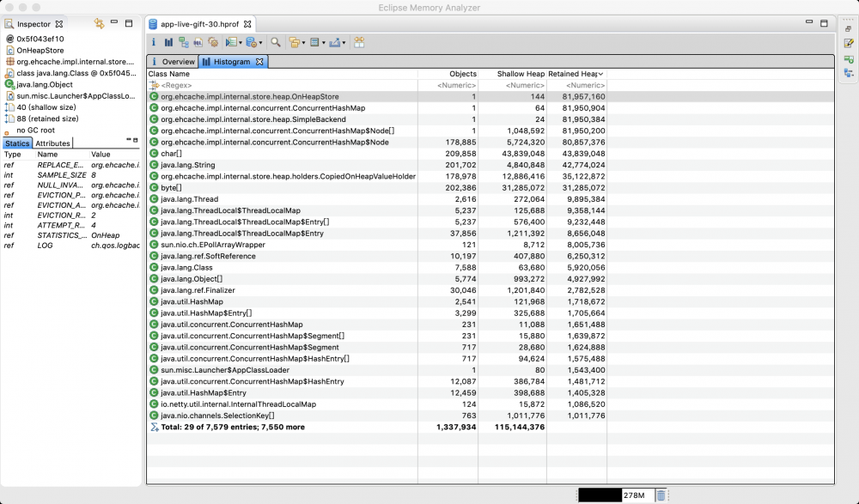The image size is (859, 504).
Task: Click the heap dump Overview info icon
Action: 154,41
